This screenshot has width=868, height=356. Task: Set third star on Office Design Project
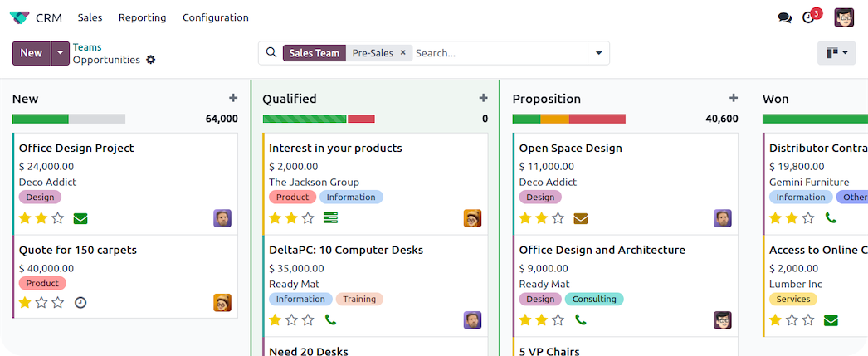pos(57,218)
